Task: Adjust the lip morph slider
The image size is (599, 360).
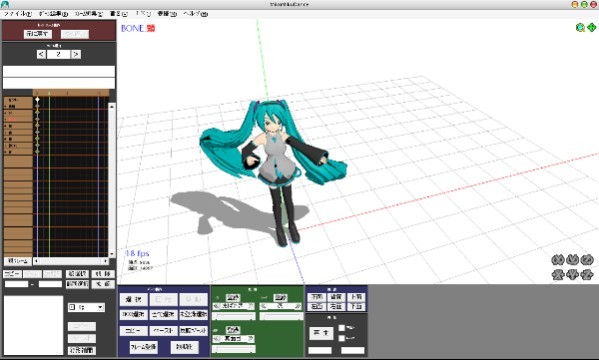Action: point(281,316)
